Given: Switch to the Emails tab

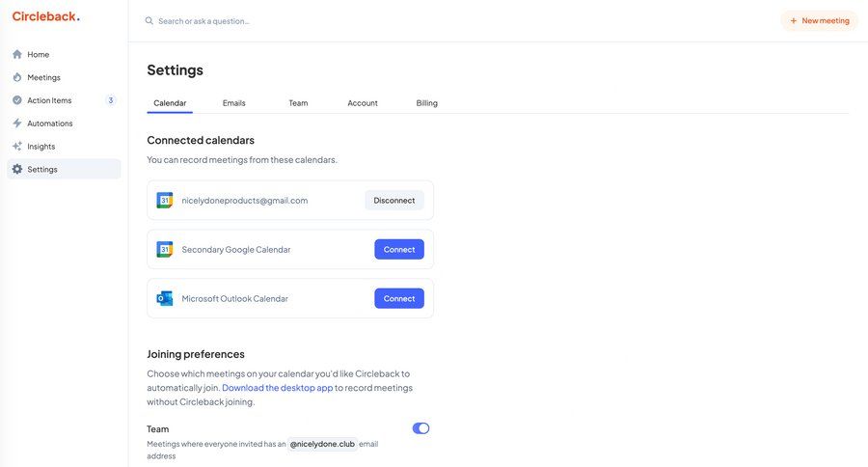Looking at the screenshot, I should pyautogui.click(x=233, y=103).
